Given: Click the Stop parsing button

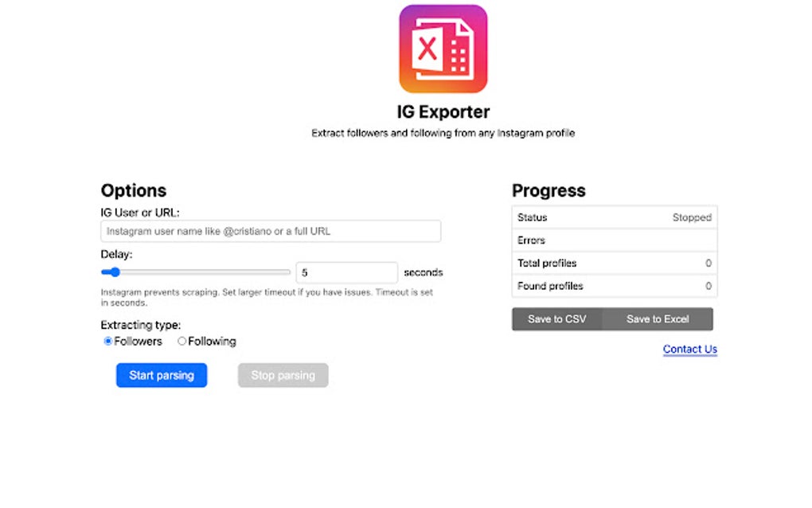Looking at the screenshot, I should point(283,375).
